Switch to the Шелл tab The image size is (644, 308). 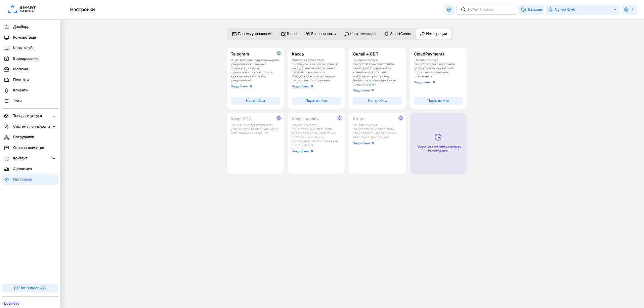[289, 34]
